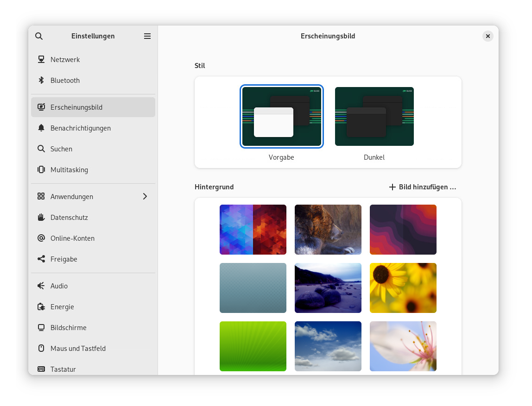Switch to the Dunkel dark style

click(x=374, y=117)
